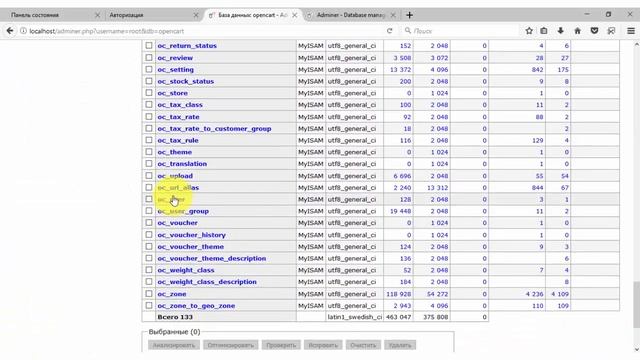Go back with the browser back arrow
Image resolution: width=640 pixels, height=360 pixels.
[x=10, y=31]
